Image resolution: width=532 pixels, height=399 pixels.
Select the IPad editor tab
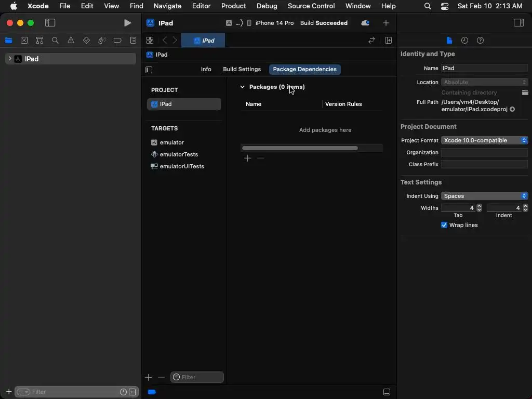(203, 41)
